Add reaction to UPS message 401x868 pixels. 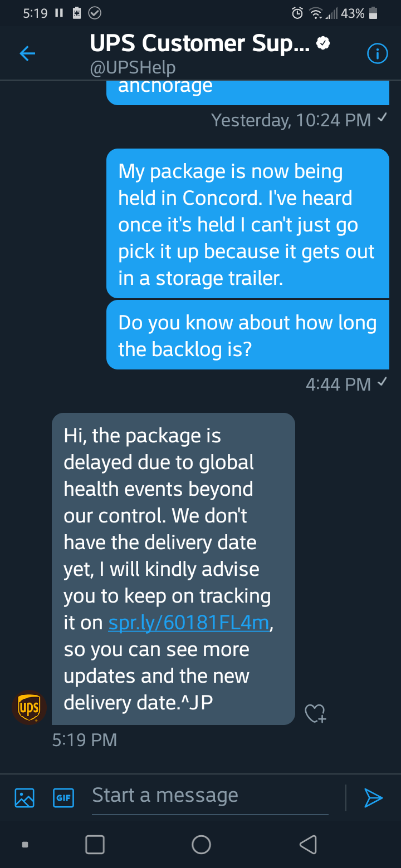tap(315, 713)
